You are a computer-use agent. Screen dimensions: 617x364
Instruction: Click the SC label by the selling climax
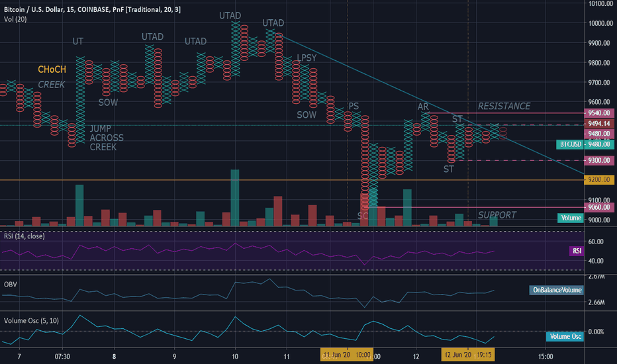pos(362,216)
